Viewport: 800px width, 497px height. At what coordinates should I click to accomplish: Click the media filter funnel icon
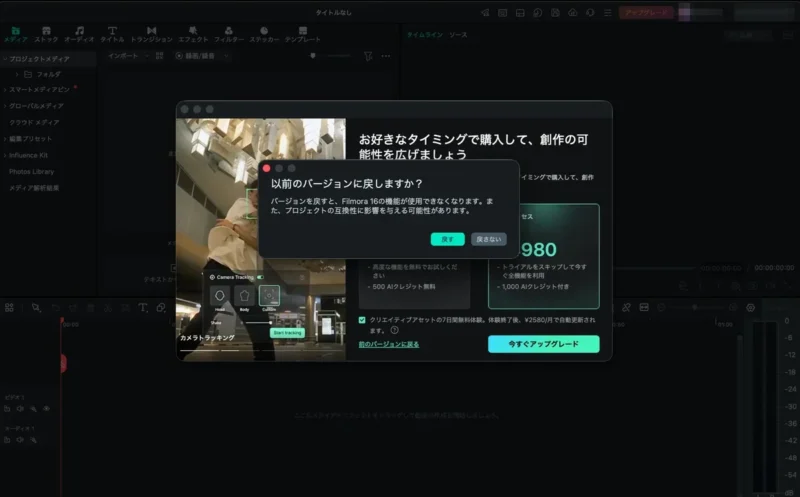tap(368, 56)
